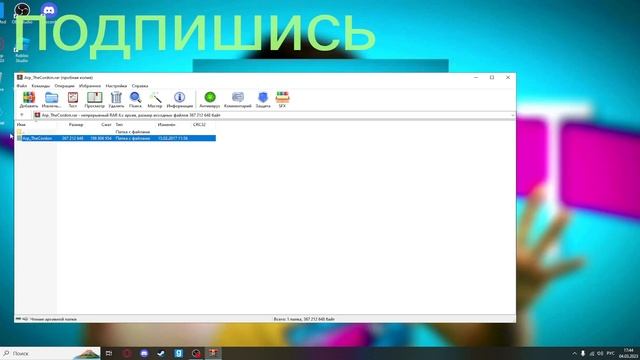Screen dimensions: 640x360
Task: Open the Избранное menu
Action: click(90, 86)
